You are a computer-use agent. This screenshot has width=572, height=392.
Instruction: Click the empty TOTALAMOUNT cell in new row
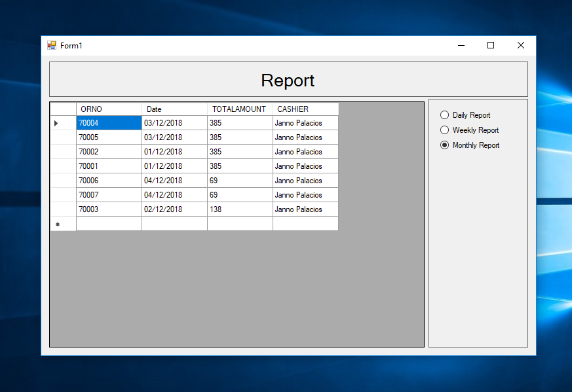(x=240, y=224)
